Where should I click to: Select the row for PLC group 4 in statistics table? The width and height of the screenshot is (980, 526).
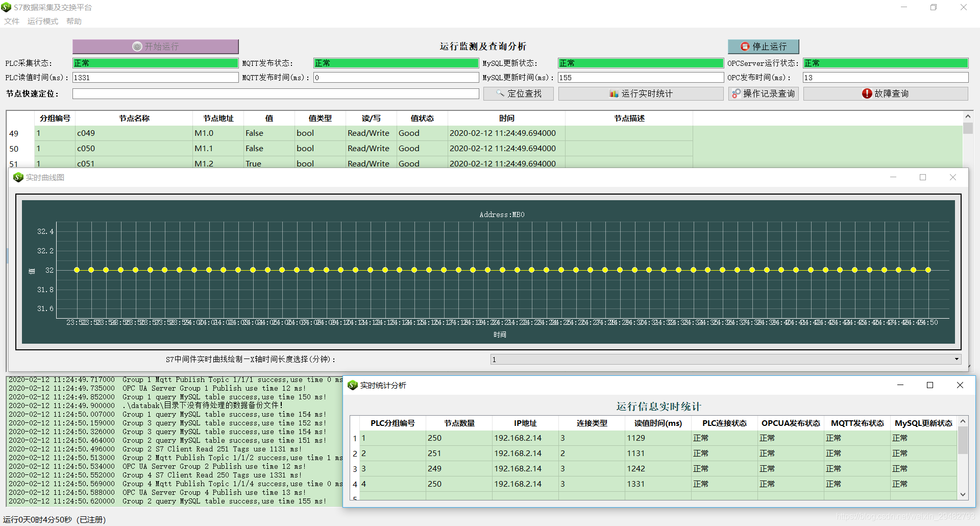pyautogui.click(x=510, y=484)
